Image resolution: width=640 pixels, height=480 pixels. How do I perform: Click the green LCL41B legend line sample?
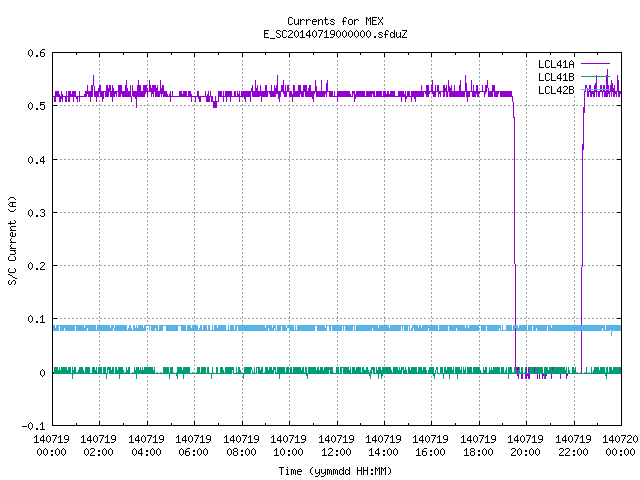[x=595, y=77]
